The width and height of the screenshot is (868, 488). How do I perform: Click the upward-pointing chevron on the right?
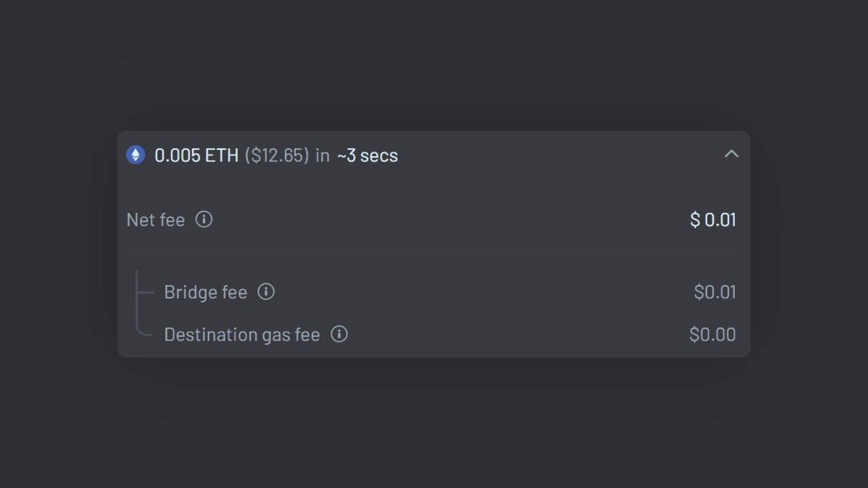[731, 154]
